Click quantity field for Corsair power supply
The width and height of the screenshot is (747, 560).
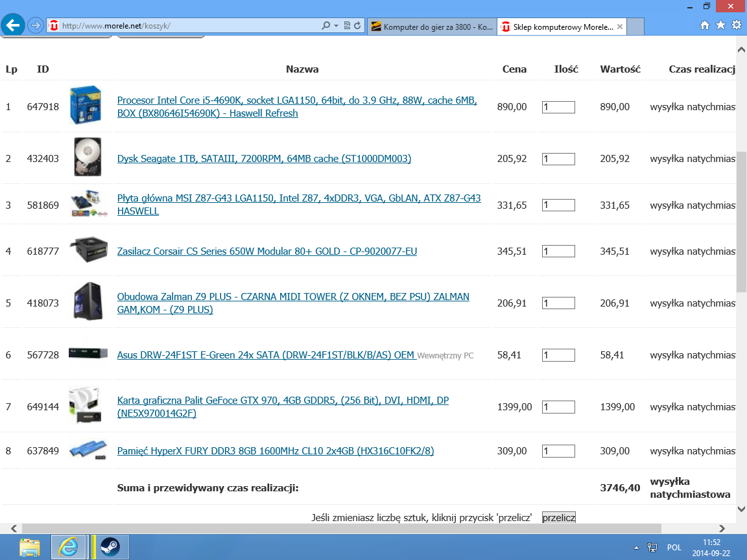pos(558,251)
